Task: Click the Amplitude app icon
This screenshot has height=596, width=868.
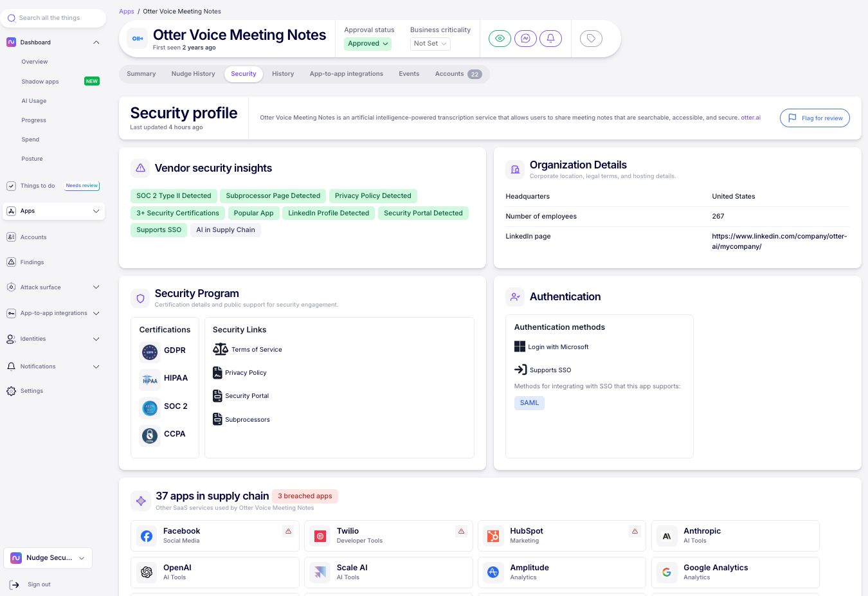Action: coord(493,572)
